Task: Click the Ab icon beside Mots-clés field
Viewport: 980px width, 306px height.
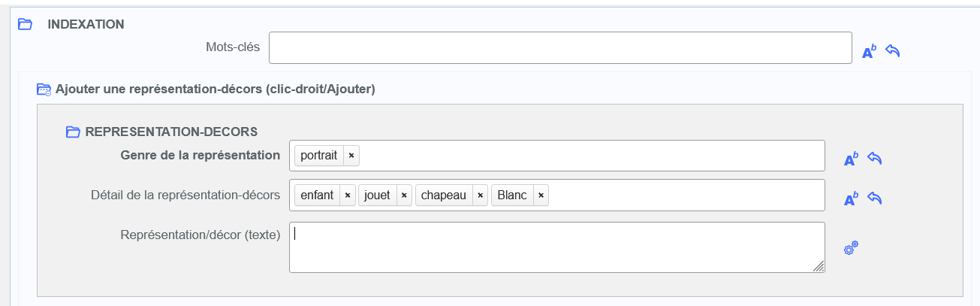Action: pyautogui.click(x=869, y=52)
